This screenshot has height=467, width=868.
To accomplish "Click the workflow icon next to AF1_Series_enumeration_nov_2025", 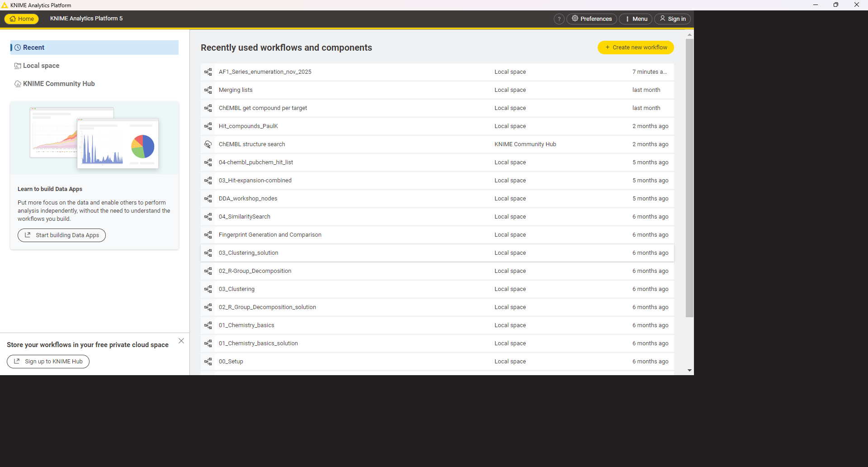I will [208, 72].
